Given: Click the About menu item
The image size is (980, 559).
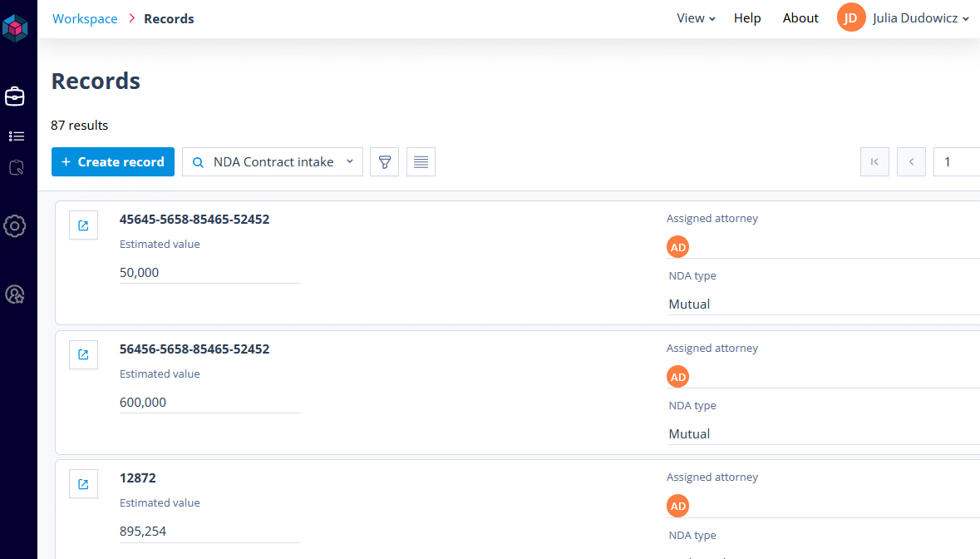Looking at the screenshot, I should (800, 18).
